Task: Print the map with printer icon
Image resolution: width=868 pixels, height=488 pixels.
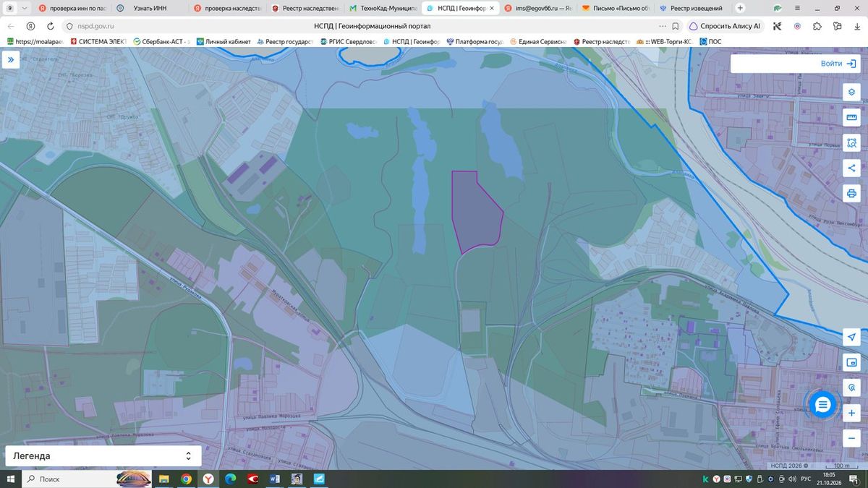Action: pyautogui.click(x=851, y=194)
